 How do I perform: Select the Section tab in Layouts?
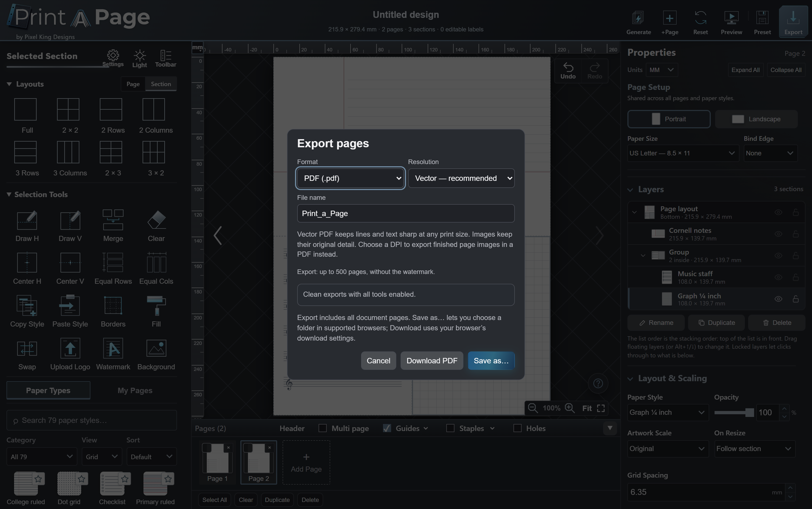point(161,84)
